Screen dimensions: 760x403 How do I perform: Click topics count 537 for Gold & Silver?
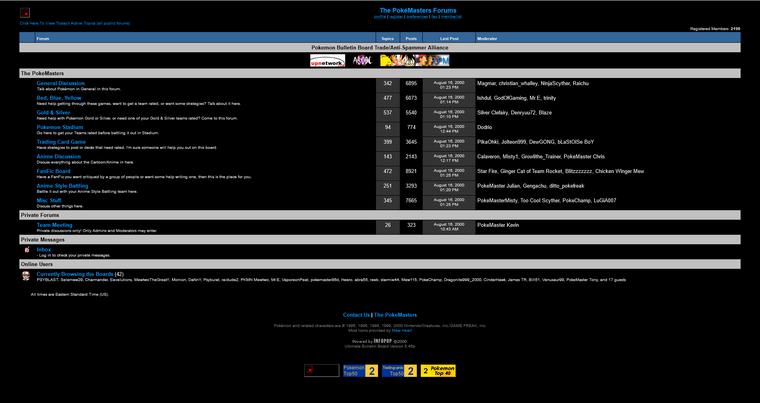pos(388,113)
